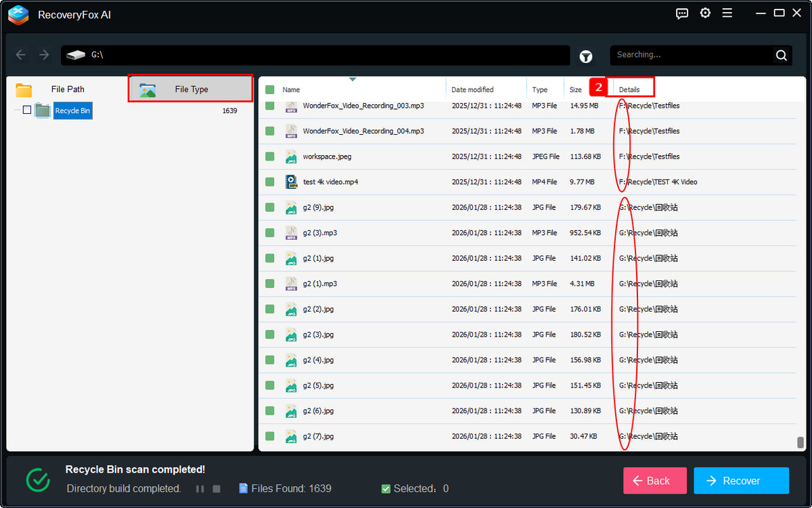The height and width of the screenshot is (508, 812).
Task: Click the Recover button
Action: (x=741, y=481)
